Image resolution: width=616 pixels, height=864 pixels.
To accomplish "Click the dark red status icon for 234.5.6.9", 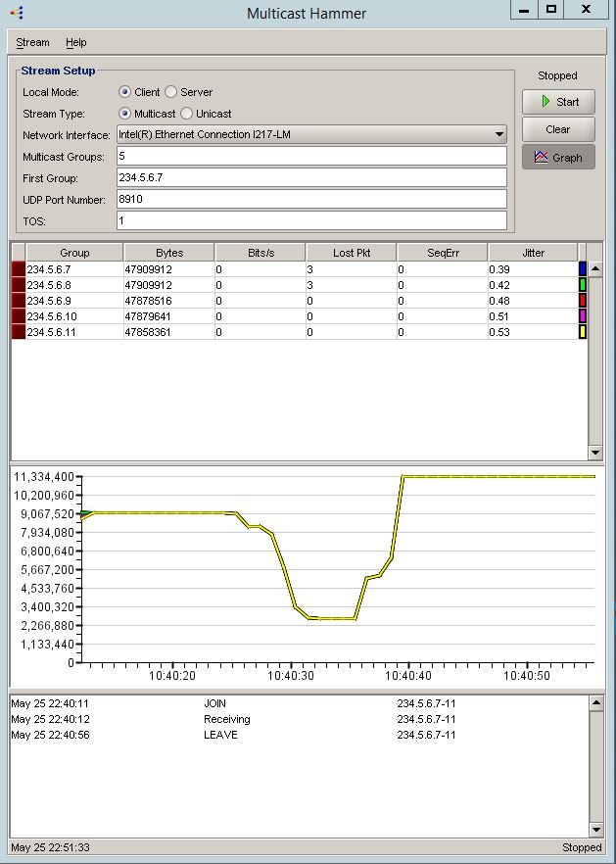I will click(x=18, y=301).
